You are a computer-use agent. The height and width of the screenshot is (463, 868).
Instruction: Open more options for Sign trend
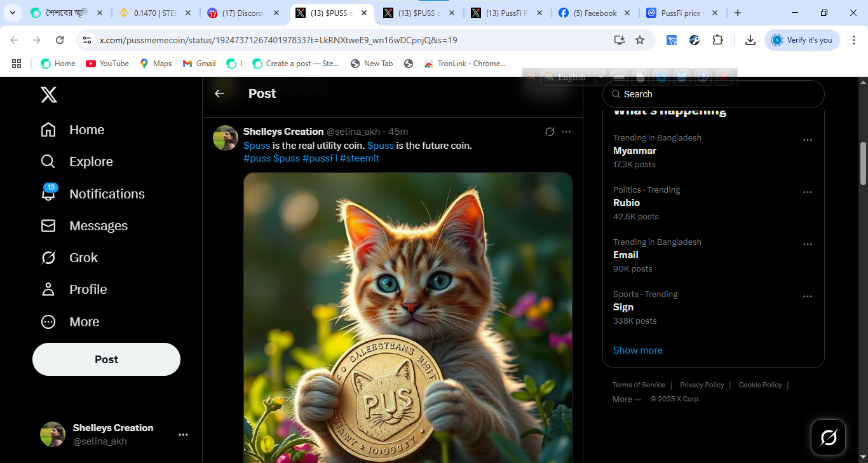pyautogui.click(x=808, y=296)
